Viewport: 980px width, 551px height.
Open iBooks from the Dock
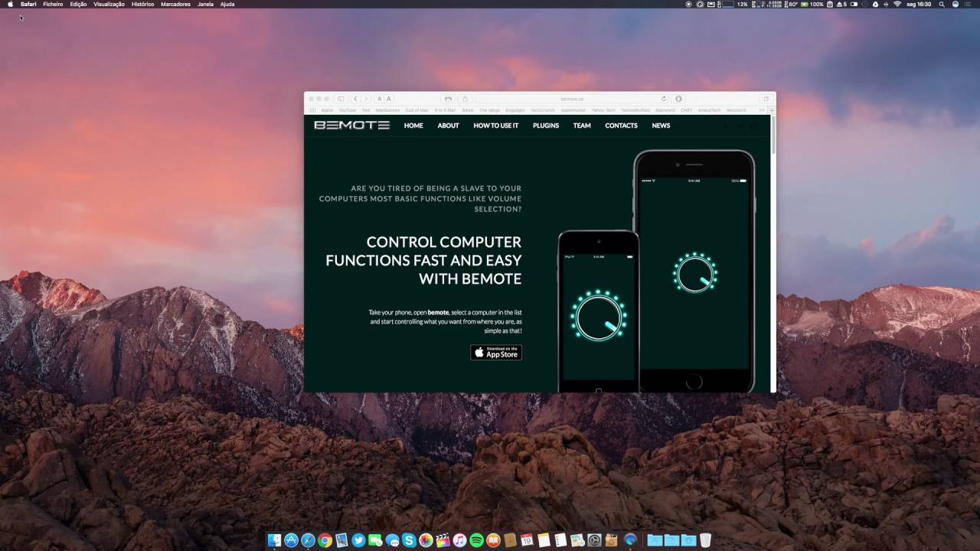coord(493,540)
